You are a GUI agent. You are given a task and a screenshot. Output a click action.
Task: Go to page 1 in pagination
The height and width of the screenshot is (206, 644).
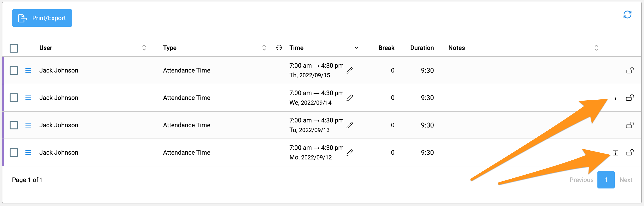[x=606, y=180]
